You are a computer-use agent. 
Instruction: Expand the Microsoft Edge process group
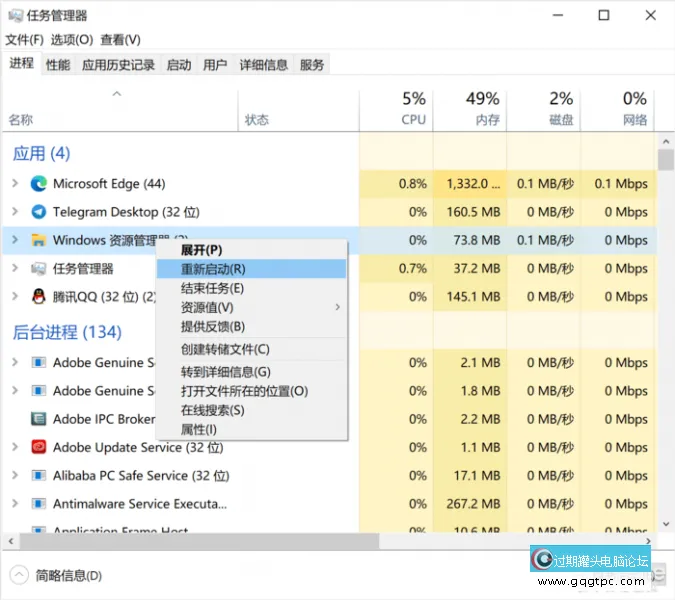point(15,184)
